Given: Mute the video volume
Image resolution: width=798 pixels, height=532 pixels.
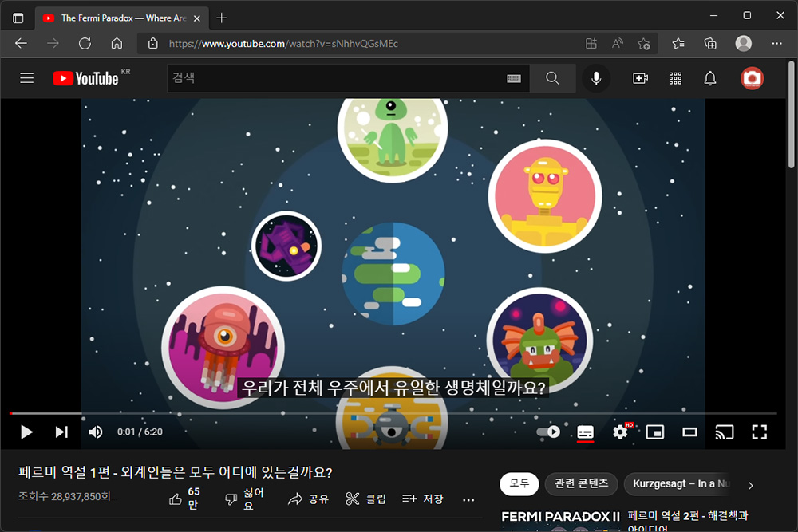Looking at the screenshot, I should tap(96, 432).
